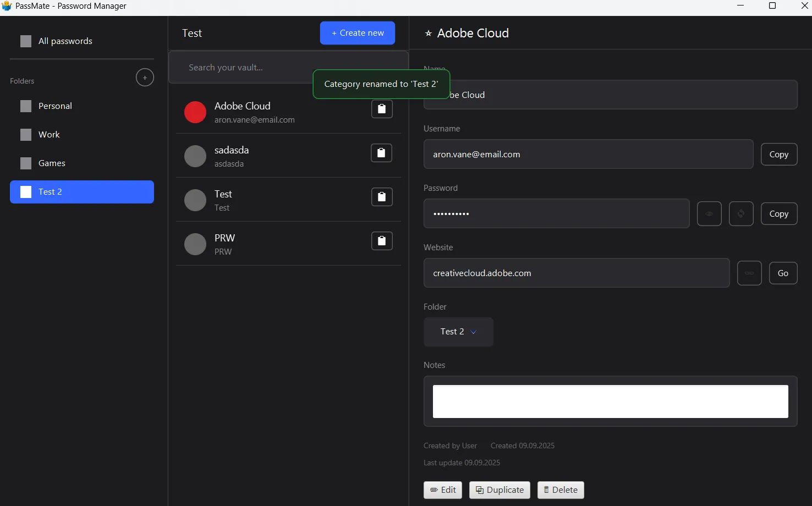Select the sadasda entry name
Image resolution: width=812 pixels, height=506 pixels.
point(232,150)
